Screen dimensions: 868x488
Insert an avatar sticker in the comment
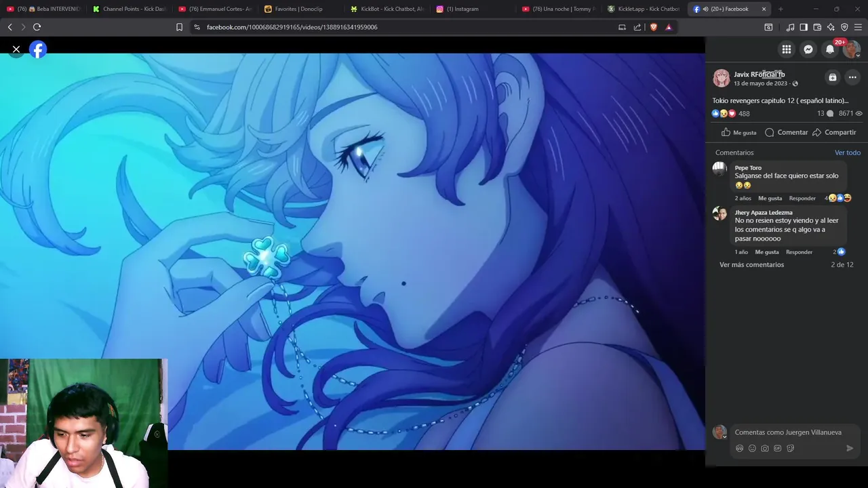pos(739,448)
